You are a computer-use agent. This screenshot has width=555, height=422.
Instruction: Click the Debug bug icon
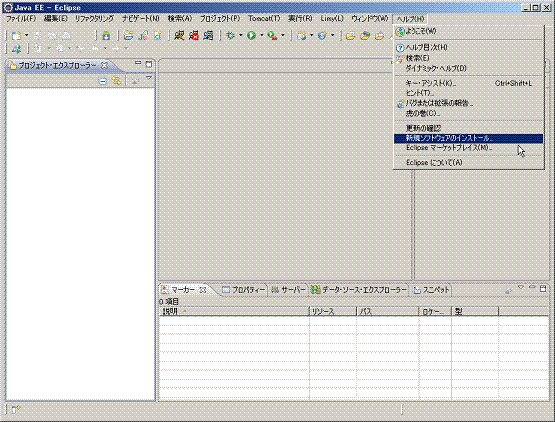pos(231,35)
